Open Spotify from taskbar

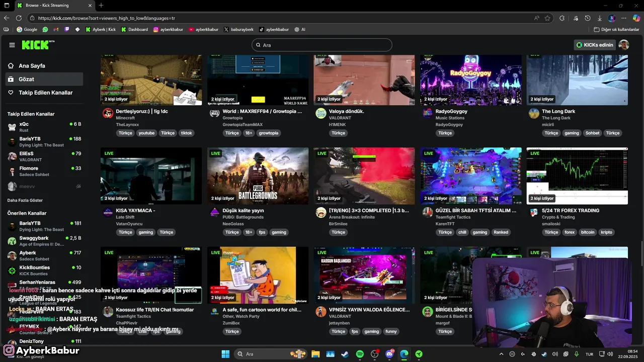(x=360, y=354)
